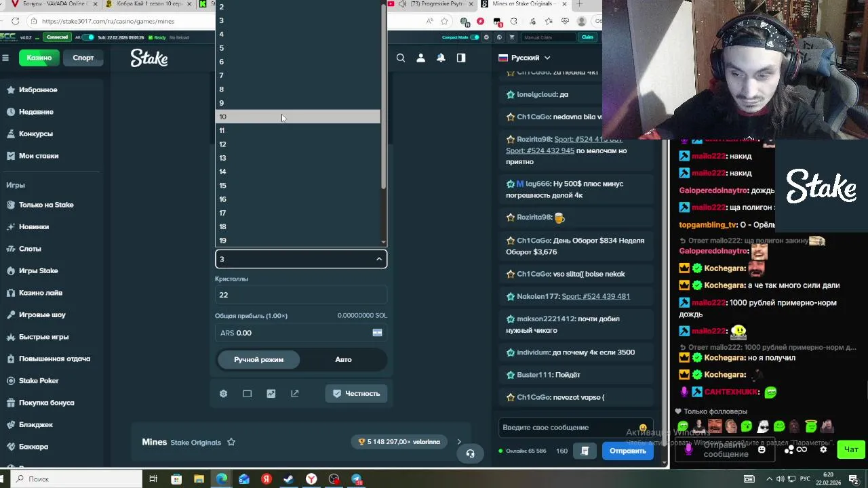
Task: Open the notifications bell
Action: [x=441, y=58]
